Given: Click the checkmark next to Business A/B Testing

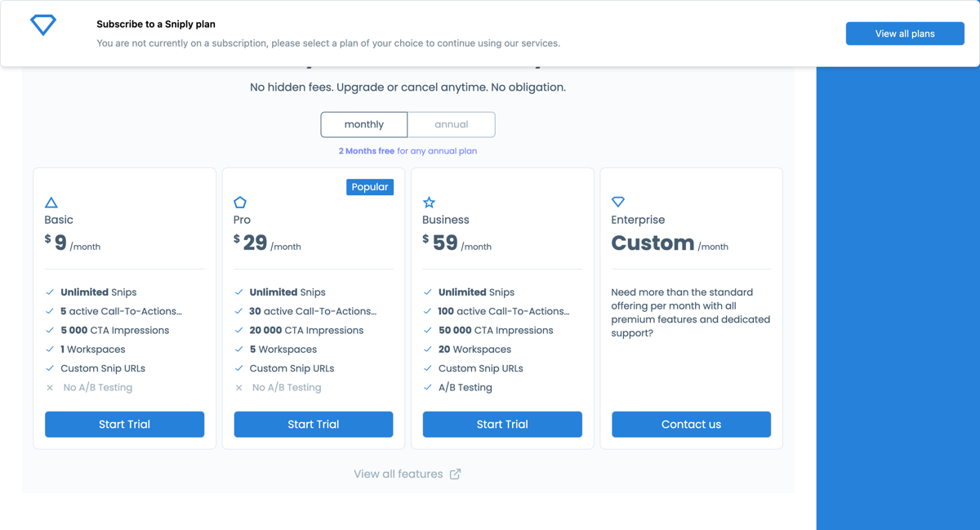Looking at the screenshot, I should click(x=426, y=387).
